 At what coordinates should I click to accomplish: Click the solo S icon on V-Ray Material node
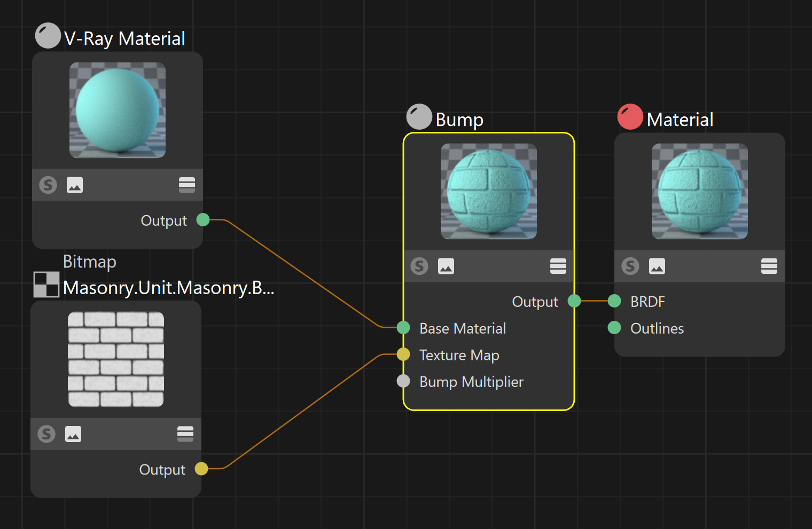tap(48, 185)
